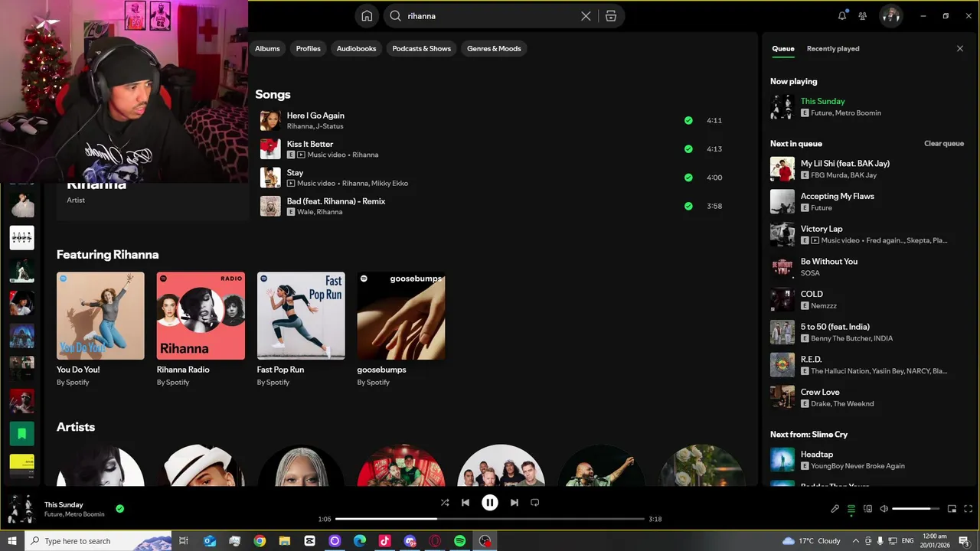Open Rihanna Radio playlist cover

(201, 316)
